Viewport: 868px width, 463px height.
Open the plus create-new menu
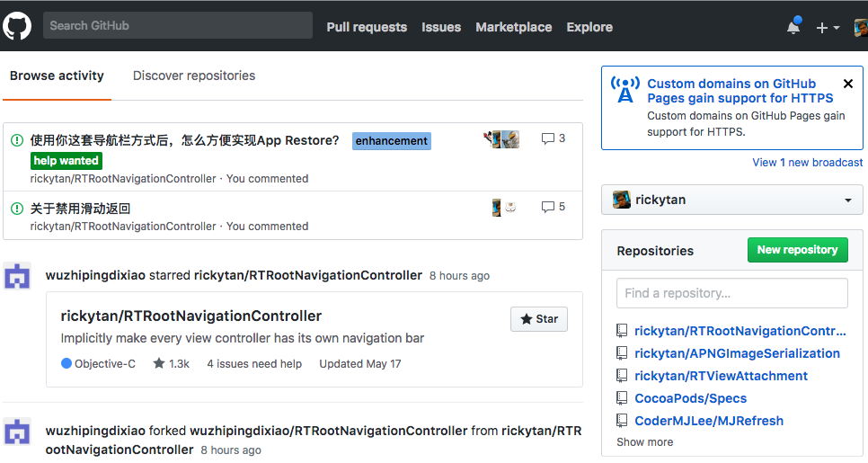pos(828,27)
